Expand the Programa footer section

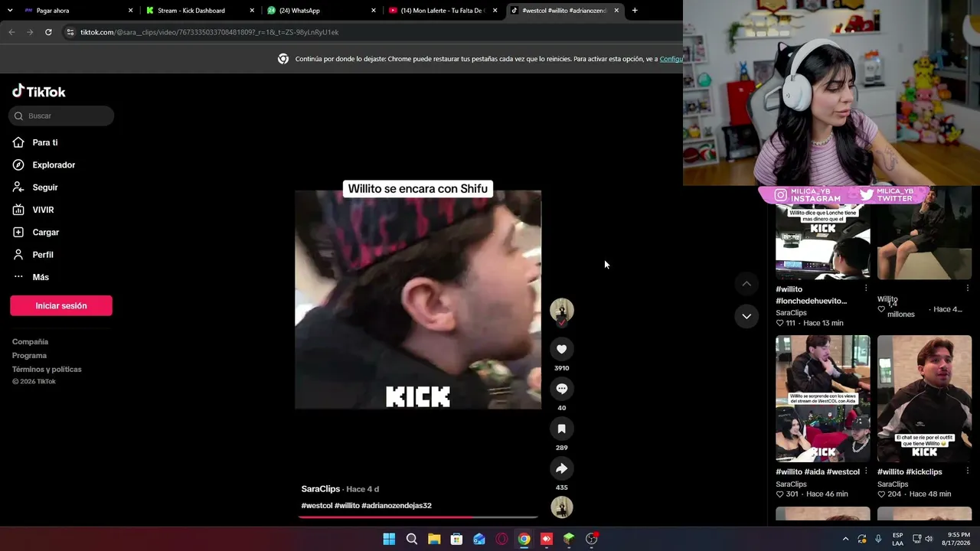tap(29, 356)
